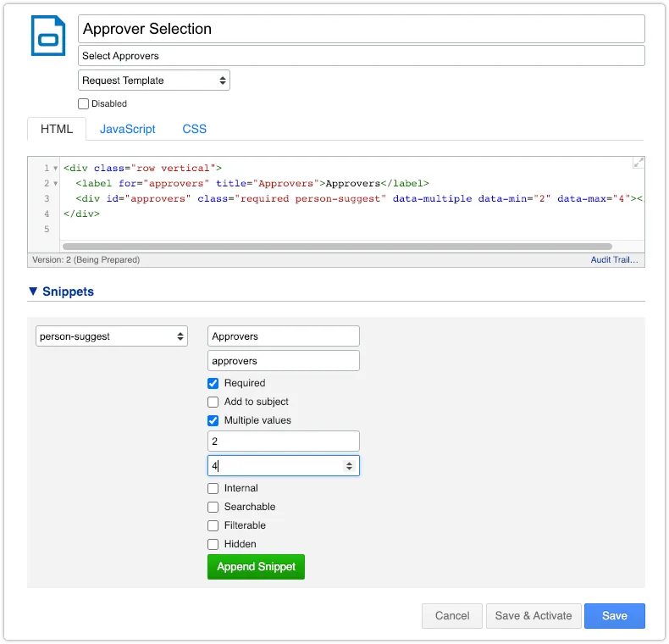Screen dimensions: 669x644
Task: Click Save & Activate button
Action: [534, 616]
